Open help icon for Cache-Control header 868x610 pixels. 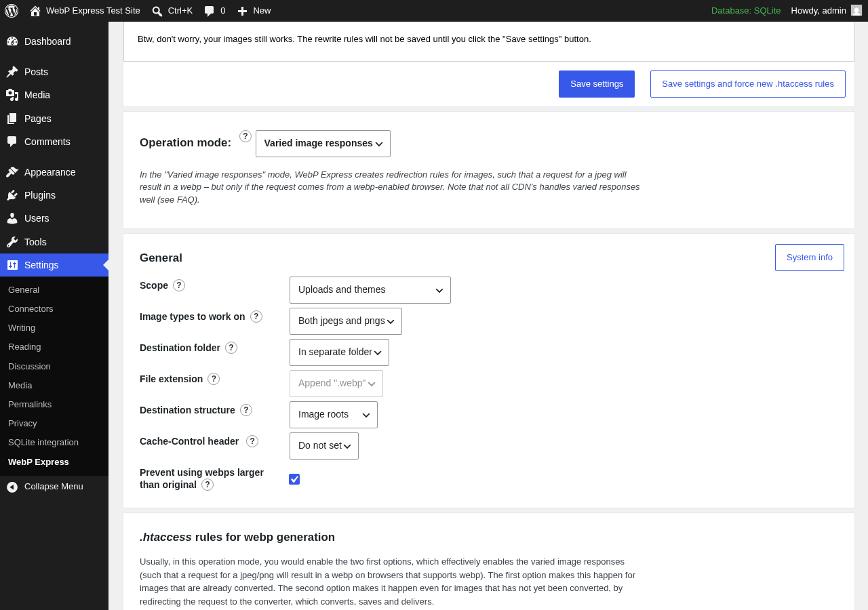coord(252,441)
